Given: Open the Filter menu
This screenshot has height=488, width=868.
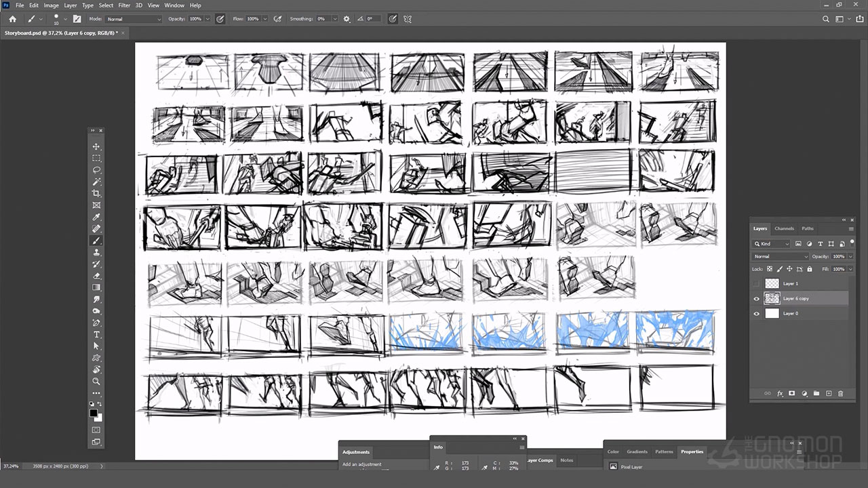Looking at the screenshot, I should coord(124,5).
